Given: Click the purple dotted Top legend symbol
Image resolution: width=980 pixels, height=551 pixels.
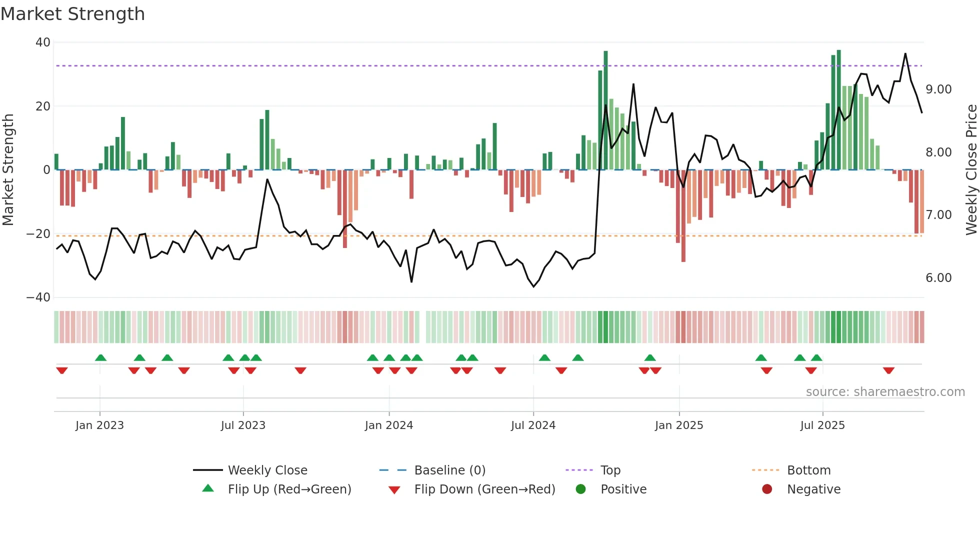Looking at the screenshot, I should [579, 470].
